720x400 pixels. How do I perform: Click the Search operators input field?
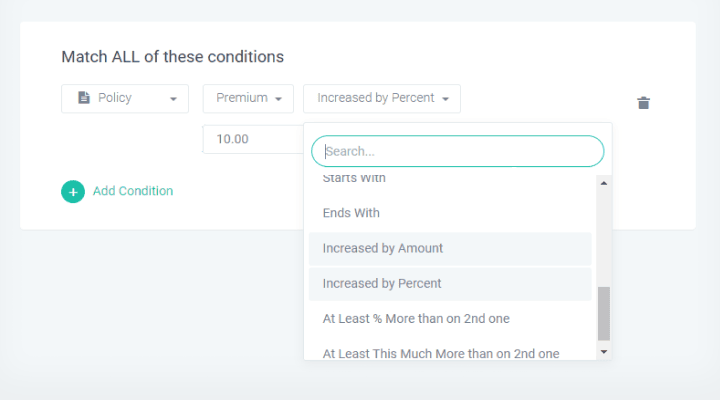pos(458,151)
